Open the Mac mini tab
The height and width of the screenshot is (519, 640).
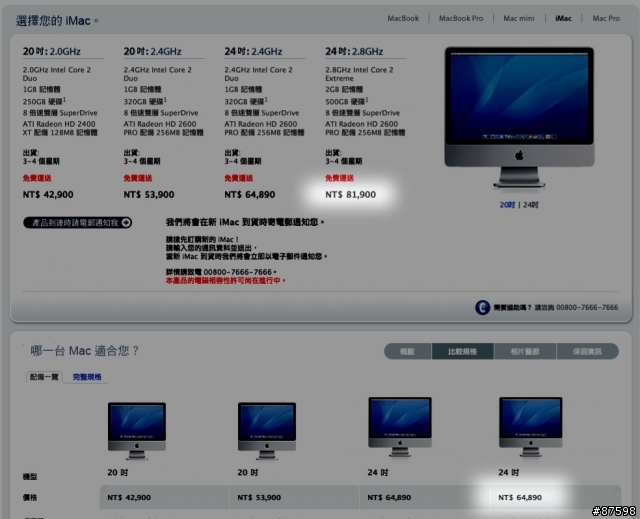point(518,18)
